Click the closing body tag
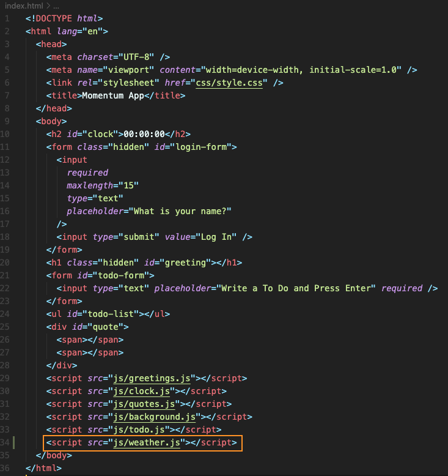448x476 pixels. point(54,455)
